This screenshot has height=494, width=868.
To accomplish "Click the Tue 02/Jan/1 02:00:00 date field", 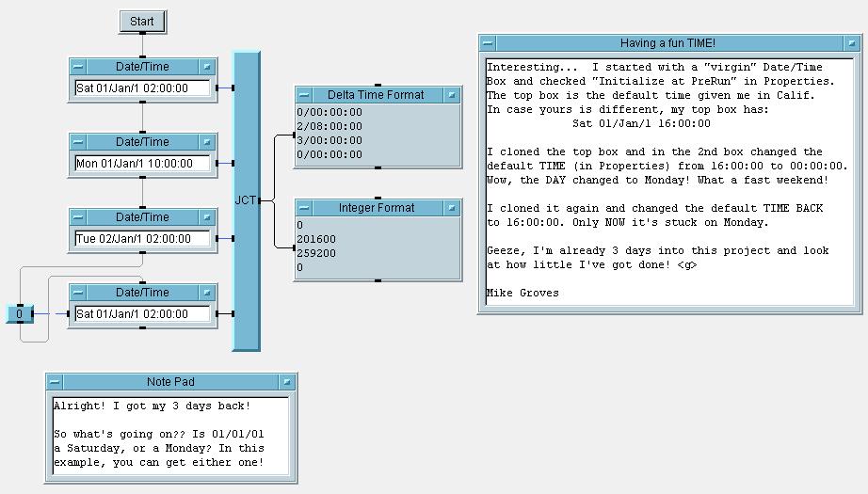I will tap(142, 239).
